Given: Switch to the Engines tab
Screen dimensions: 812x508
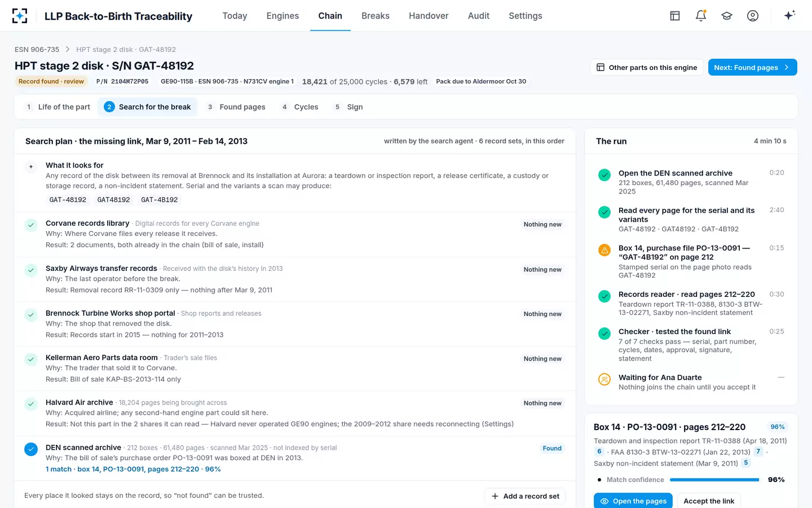Looking at the screenshot, I should coord(283,16).
